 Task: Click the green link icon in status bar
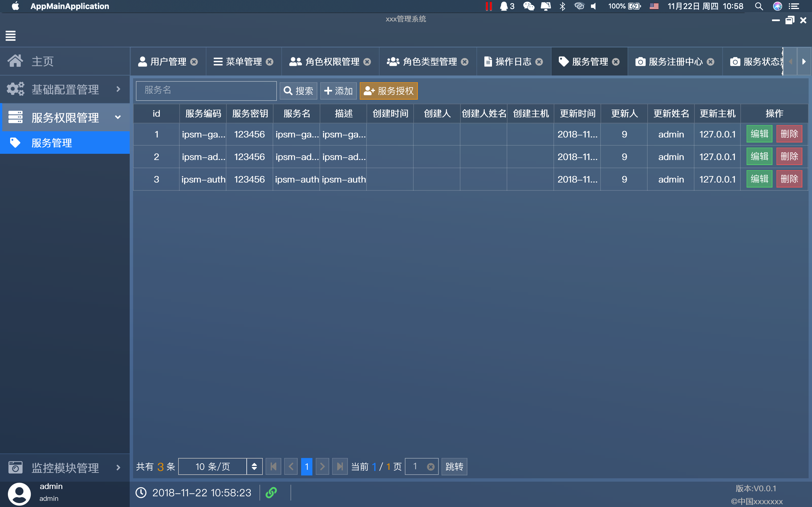coord(271,493)
